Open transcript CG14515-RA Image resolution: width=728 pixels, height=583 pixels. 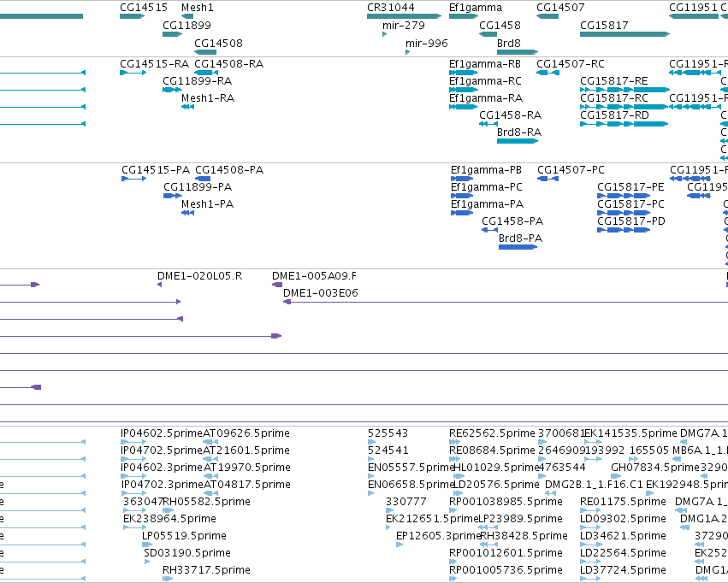point(133,73)
